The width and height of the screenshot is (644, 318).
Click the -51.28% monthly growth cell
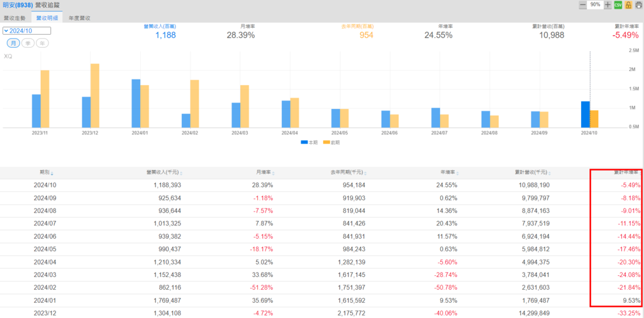click(x=262, y=288)
